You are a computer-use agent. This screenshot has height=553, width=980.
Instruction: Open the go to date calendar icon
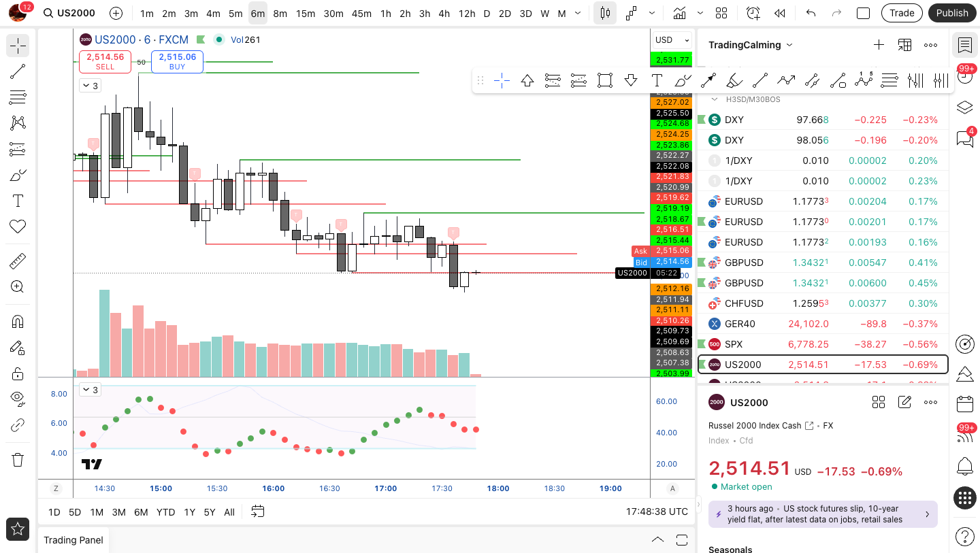pos(258,512)
